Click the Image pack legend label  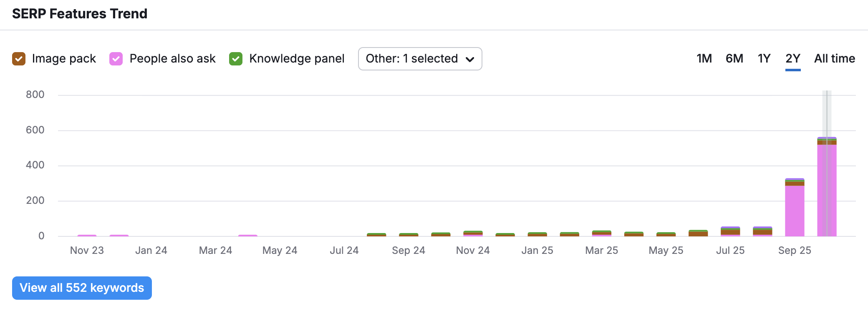pyautogui.click(x=64, y=59)
